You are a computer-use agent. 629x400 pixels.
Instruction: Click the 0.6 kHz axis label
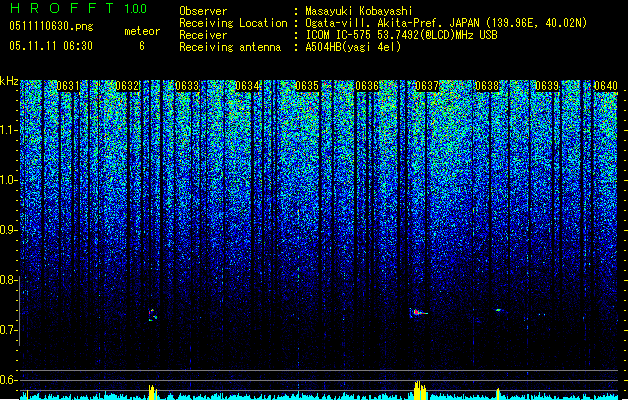(x=9, y=380)
